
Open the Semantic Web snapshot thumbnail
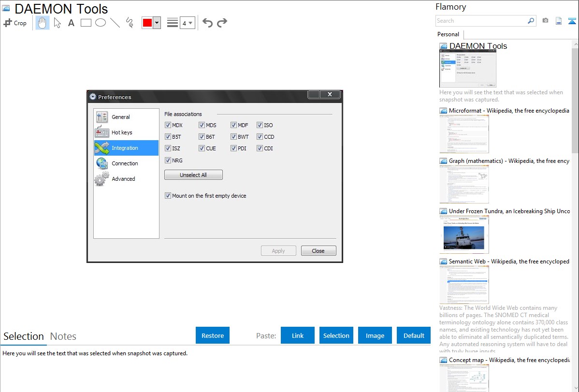464,285
